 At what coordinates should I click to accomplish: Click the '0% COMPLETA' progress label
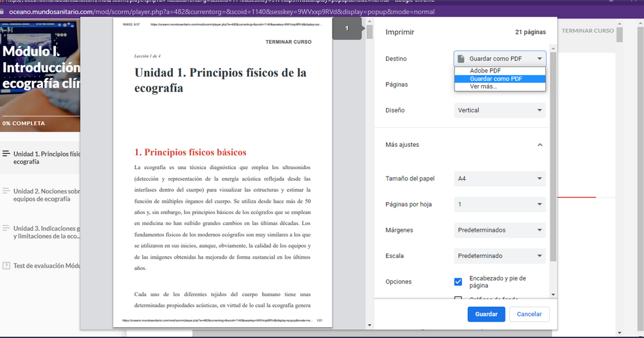tap(24, 123)
